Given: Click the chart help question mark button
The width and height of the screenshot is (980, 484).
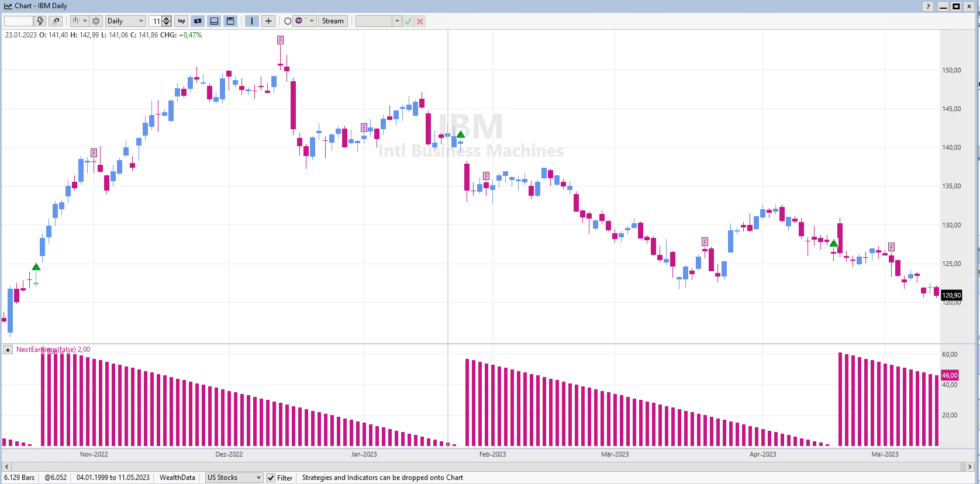Looking at the screenshot, I should point(928,6).
